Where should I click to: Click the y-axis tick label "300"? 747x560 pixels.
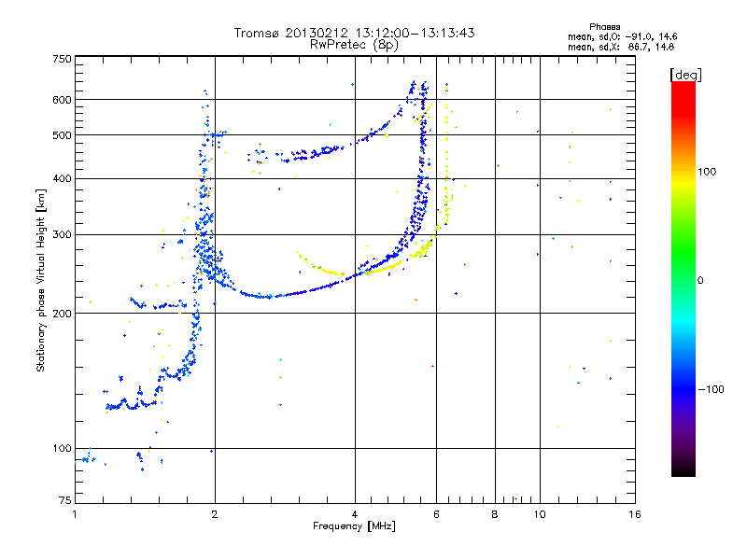pyautogui.click(x=62, y=234)
